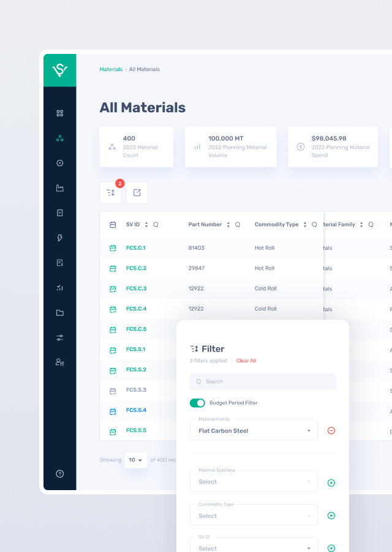The image size is (392, 552).
Task: Click the calendar icon in table header
Action: coord(113,225)
